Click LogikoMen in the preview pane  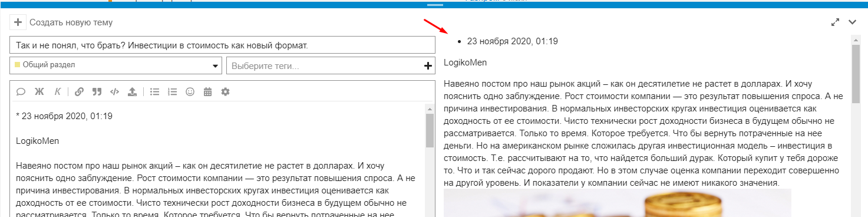[x=466, y=63]
